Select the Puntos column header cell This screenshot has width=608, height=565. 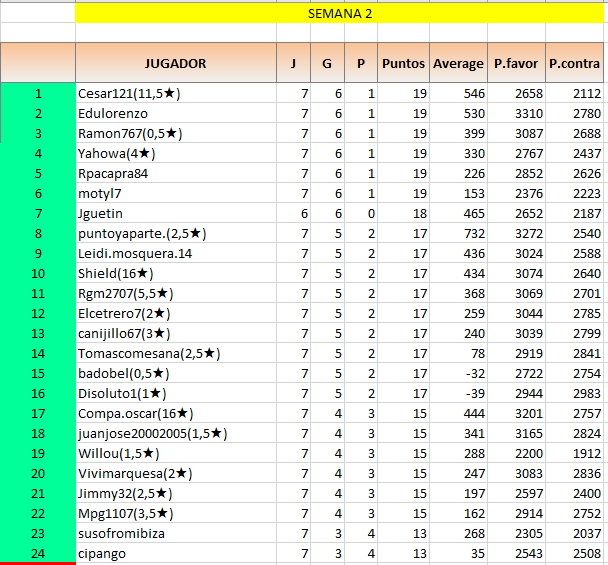[403, 63]
